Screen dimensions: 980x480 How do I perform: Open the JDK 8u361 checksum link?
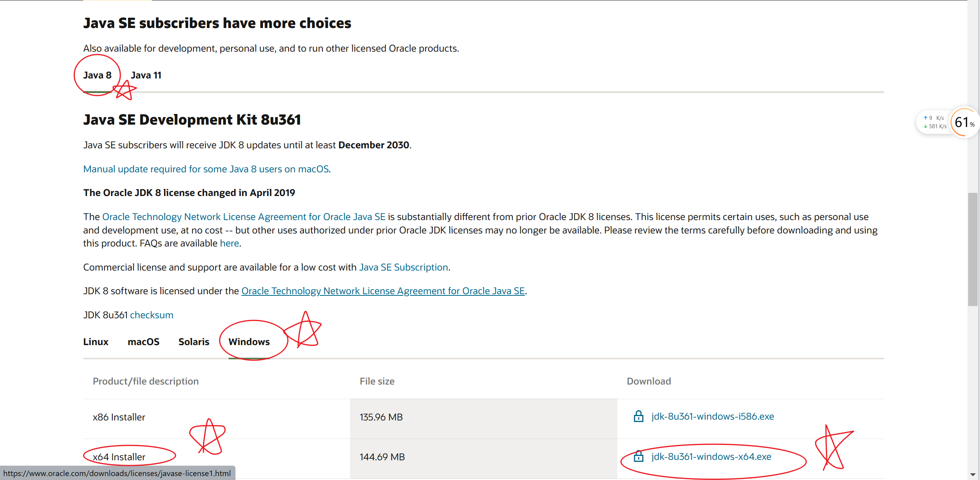coord(151,315)
